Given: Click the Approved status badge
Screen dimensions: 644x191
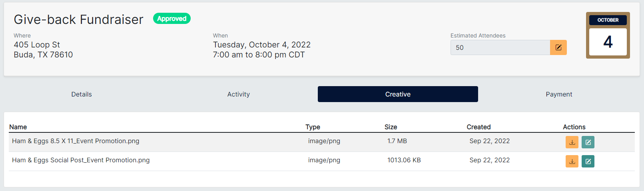Looking at the screenshot, I should click(x=171, y=19).
